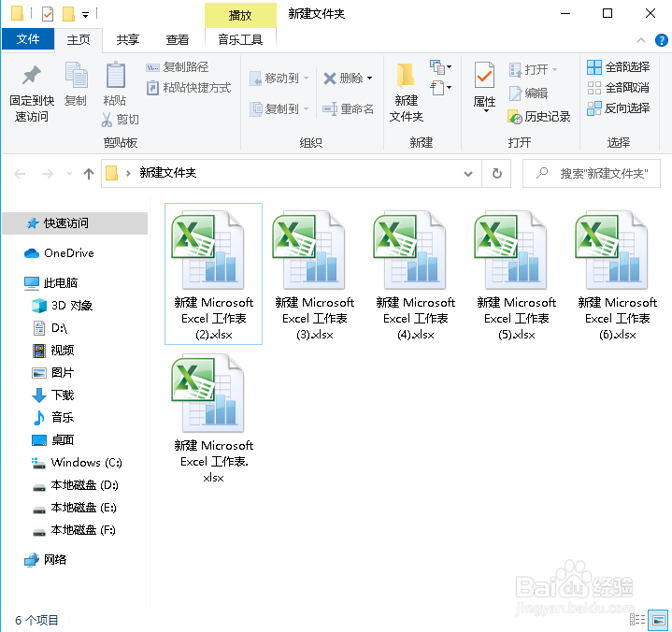Expand the Delete (删除) dropdown arrow

tap(369, 79)
